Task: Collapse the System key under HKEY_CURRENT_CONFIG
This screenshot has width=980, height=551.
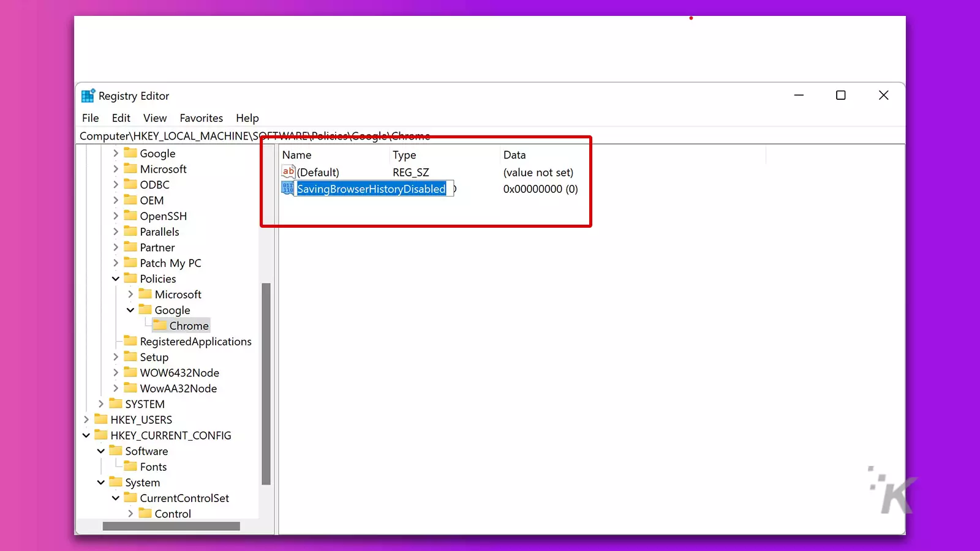Action: click(101, 482)
